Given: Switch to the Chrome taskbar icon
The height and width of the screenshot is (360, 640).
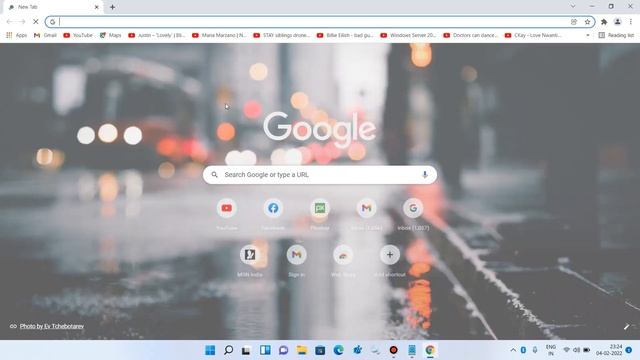Looking at the screenshot, I should tap(430, 350).
